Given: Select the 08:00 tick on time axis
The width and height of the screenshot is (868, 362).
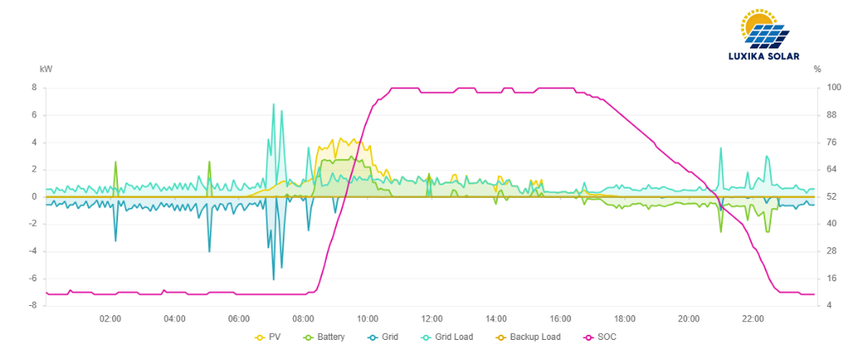Looking at the screenshot, I should [303, 319].
